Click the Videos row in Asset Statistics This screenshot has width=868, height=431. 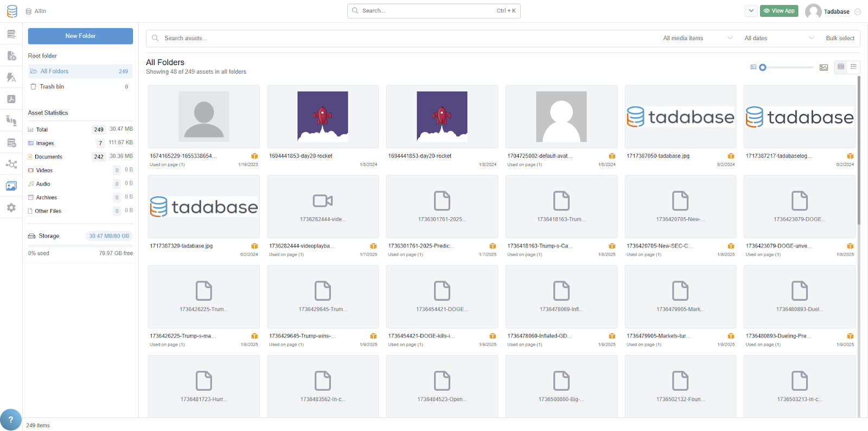pyautogui.click(x=80, y=170)
